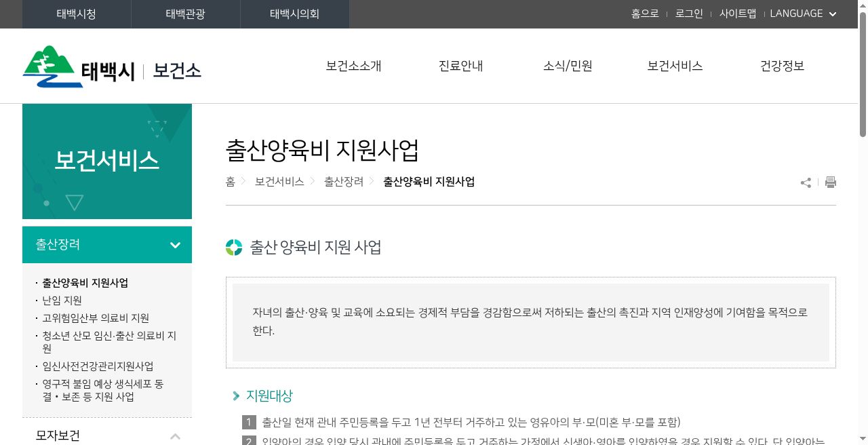Viewport: 868px width, 445px height.
Task: Click the 출산장려 breadcrumb link
Action: [x=344, y=182]
